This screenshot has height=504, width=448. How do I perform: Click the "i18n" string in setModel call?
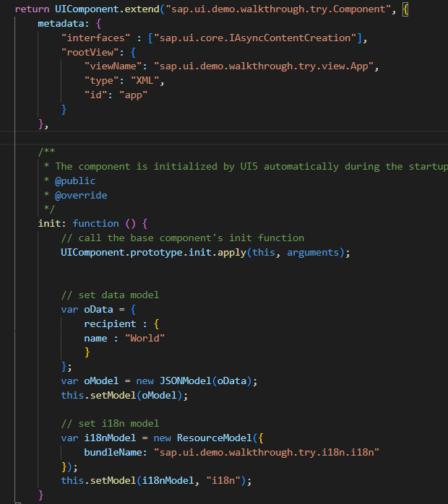pyautogui.click(x=223, y=481)
